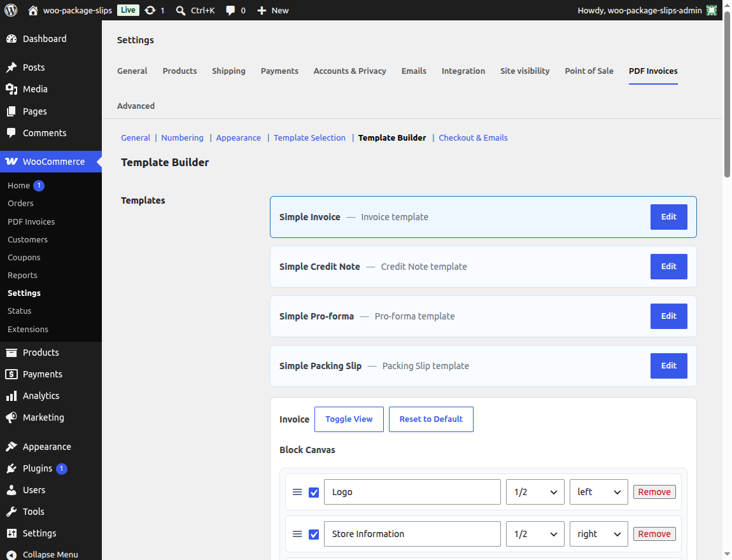Click the Logo block name field
Screen dimensions: 732x560
coord(412,492)
